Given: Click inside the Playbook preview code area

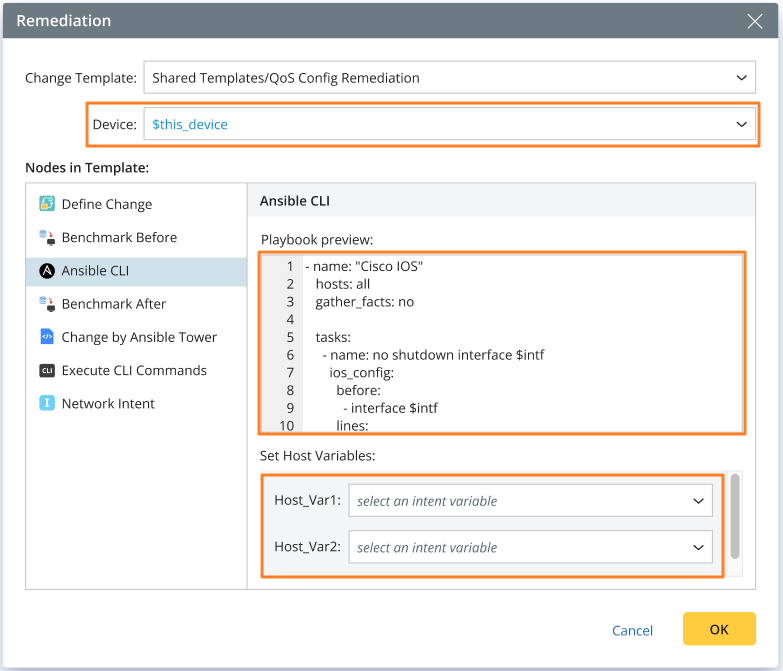Looking at the screenshot, I should click(x=520, y=340).
